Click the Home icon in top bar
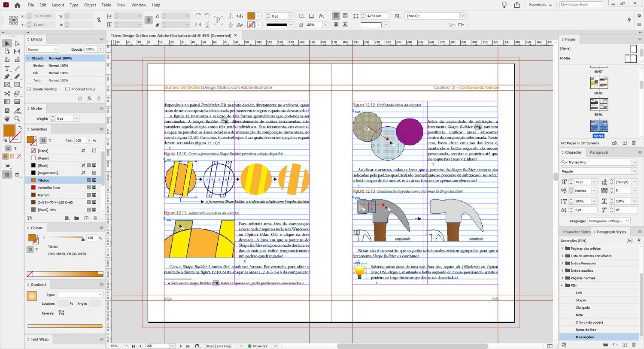This screenshot has height=349, width=644. tap(17, 5)
